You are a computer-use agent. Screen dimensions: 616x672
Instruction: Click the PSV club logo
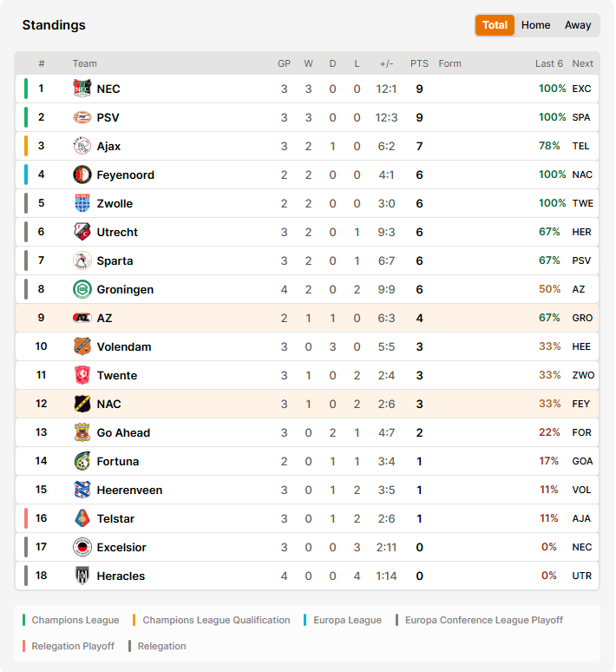pyautogui.click(x=82, y=117)
